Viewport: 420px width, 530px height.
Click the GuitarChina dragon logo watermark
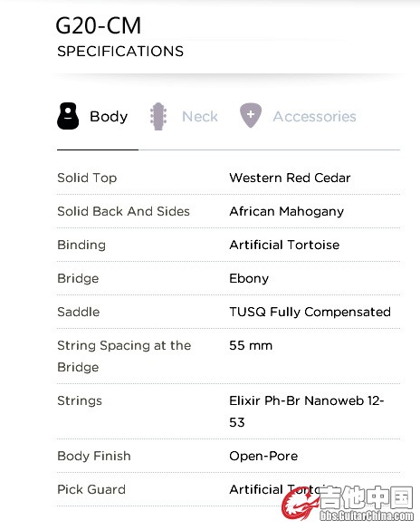pos(301,503)
